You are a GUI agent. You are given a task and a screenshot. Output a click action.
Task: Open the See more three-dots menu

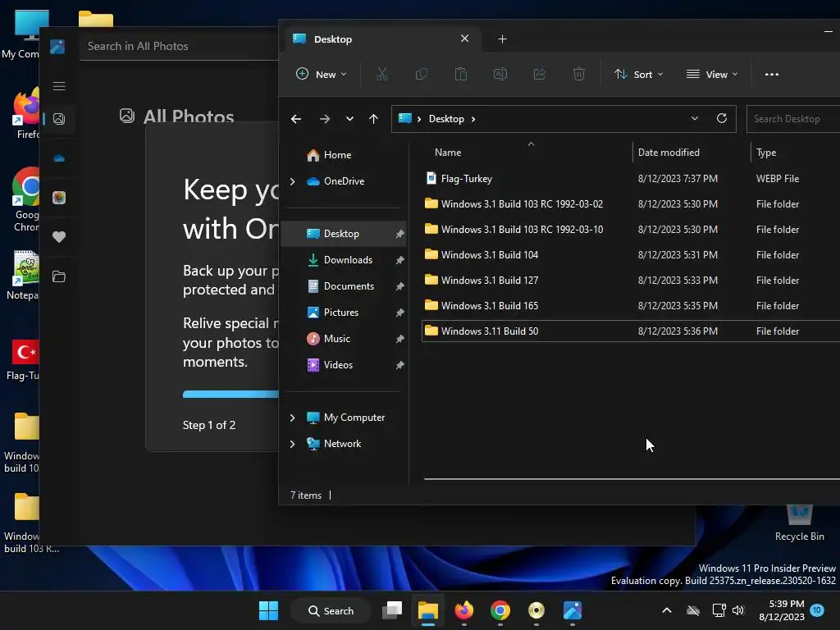[x=771, y=75]
